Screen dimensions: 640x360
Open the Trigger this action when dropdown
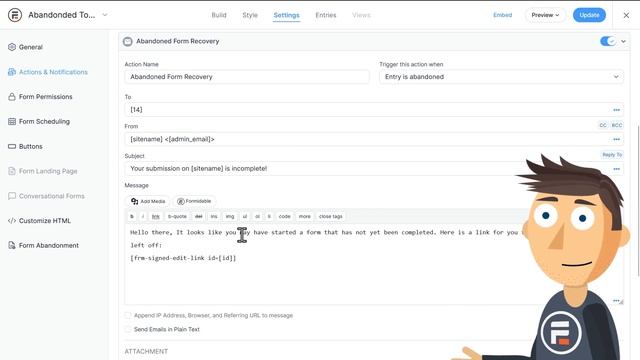(501, 77)
